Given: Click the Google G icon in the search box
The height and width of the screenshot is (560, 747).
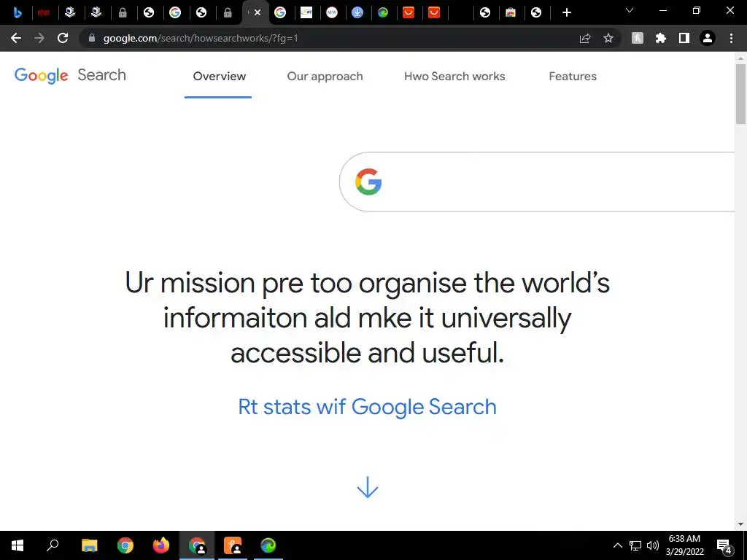Looking at the screenshot, I should pos(368,182).
